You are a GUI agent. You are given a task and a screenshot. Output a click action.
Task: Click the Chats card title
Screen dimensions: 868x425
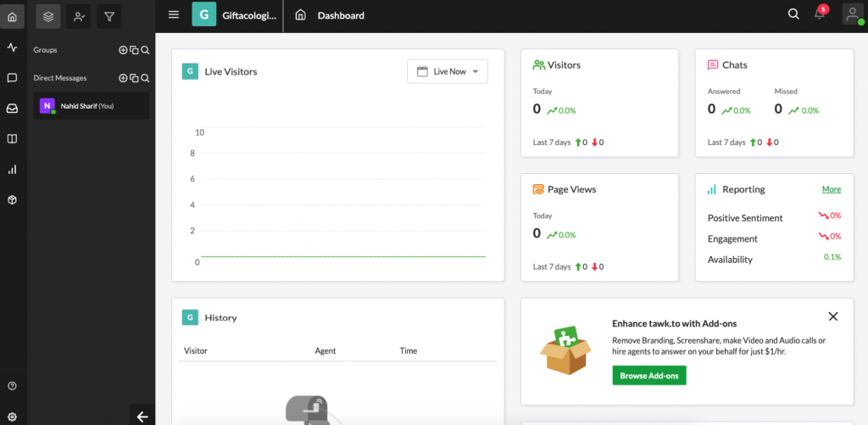(x=735, y=64)
